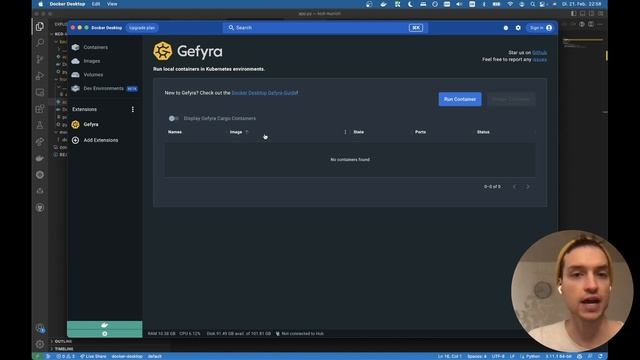Toggle Display Gefyra Cargo Containers switch
The height and width of the screenshot is (360, 640).
click(173, 118)
